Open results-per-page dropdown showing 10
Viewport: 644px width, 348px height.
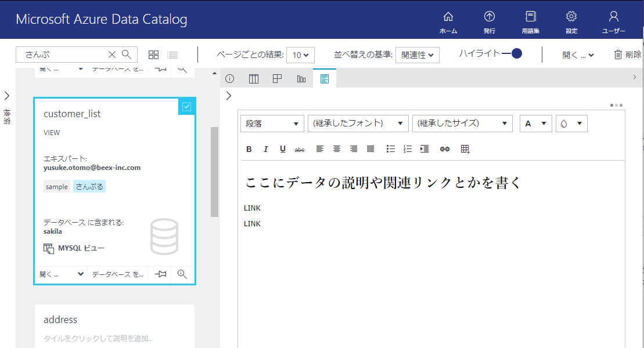click(301, 55)
